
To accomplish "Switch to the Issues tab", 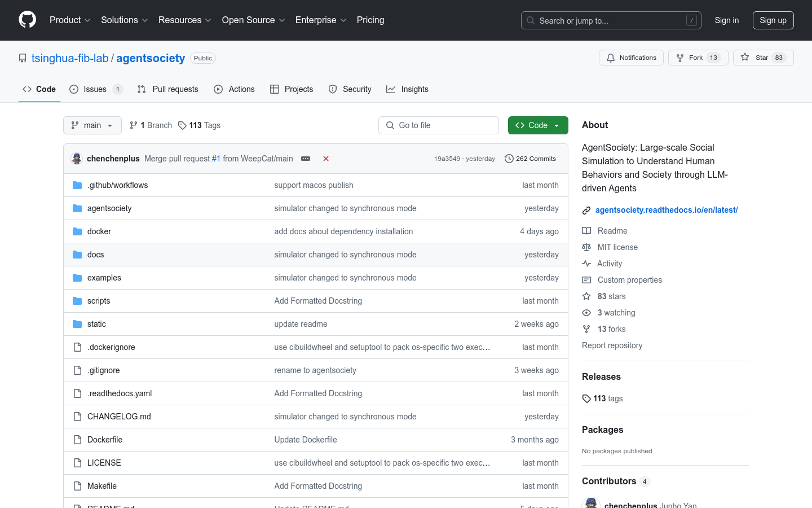I will pos(96,89).
